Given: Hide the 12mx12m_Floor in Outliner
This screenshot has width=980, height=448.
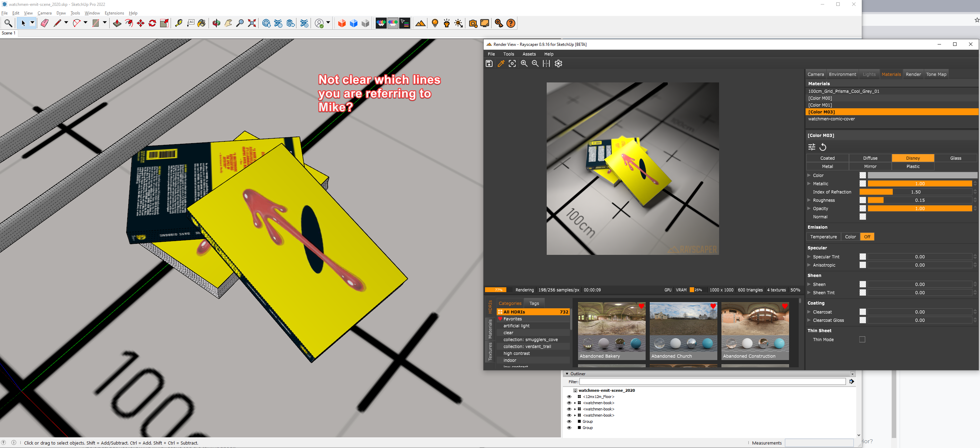Looking at the screenshot, I should tap(569, 397).
